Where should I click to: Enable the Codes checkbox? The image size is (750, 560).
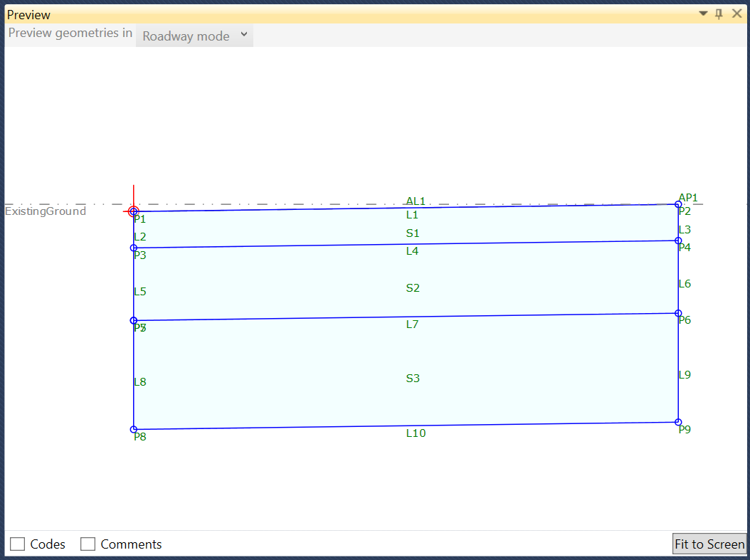(x=17, y=544)
